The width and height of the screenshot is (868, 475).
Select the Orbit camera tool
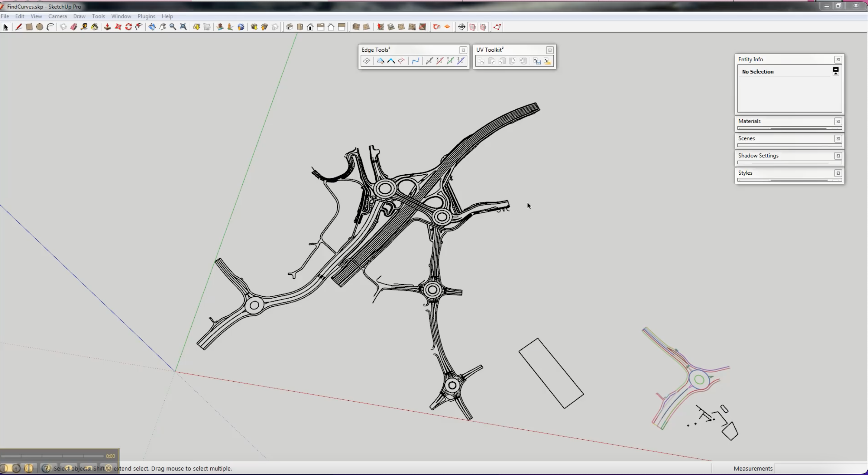pyautogui.click(x=152, y=27)
